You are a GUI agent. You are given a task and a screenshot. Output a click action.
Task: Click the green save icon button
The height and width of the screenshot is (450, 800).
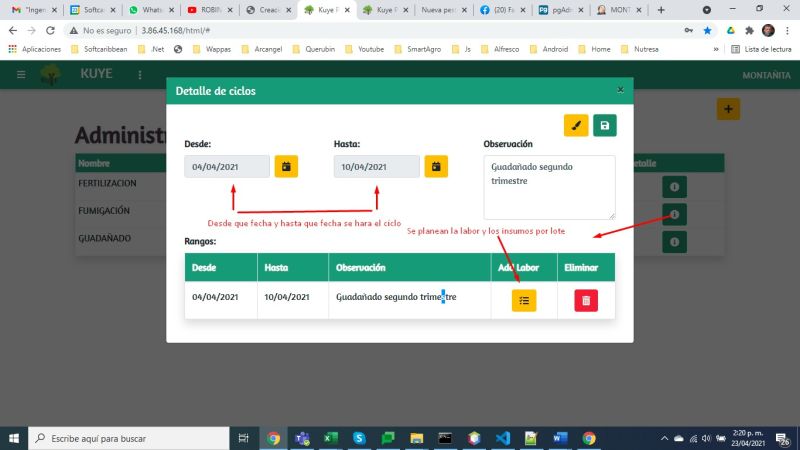pyautogui.click(x=604, y=125)
